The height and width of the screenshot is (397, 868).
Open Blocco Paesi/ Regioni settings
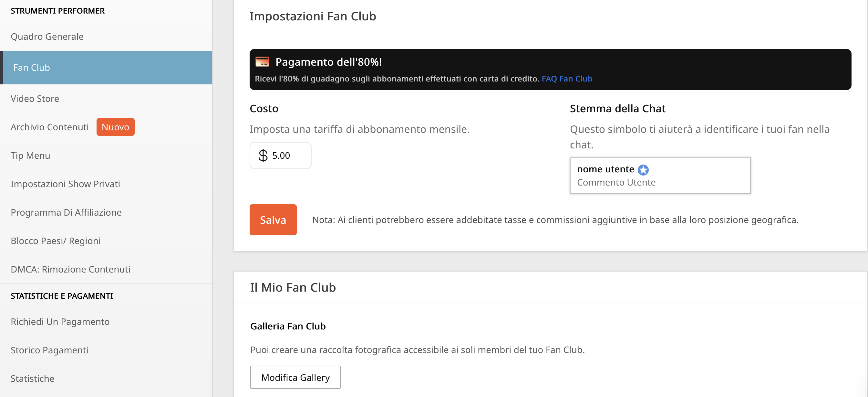tap(56, 241)
